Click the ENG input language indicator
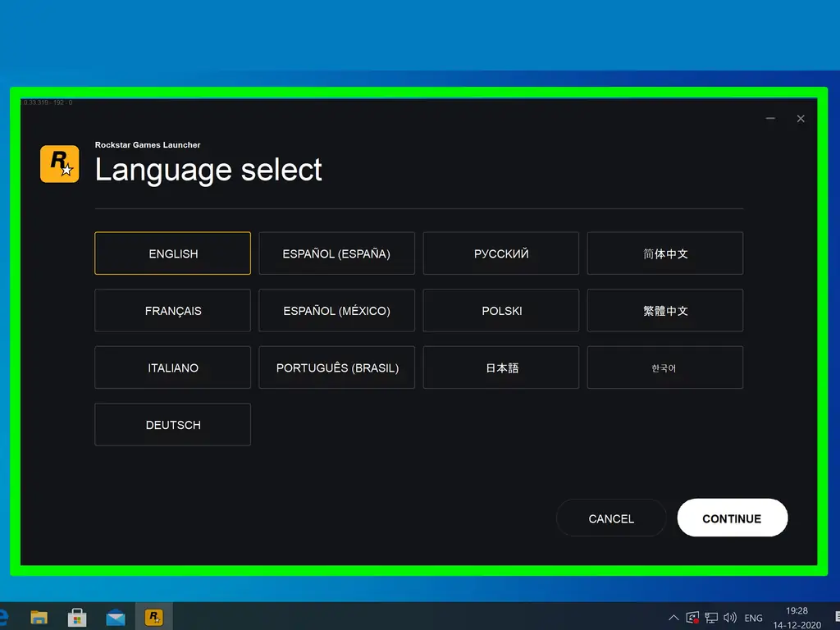The image size is (840, 630). coord(753,618)
